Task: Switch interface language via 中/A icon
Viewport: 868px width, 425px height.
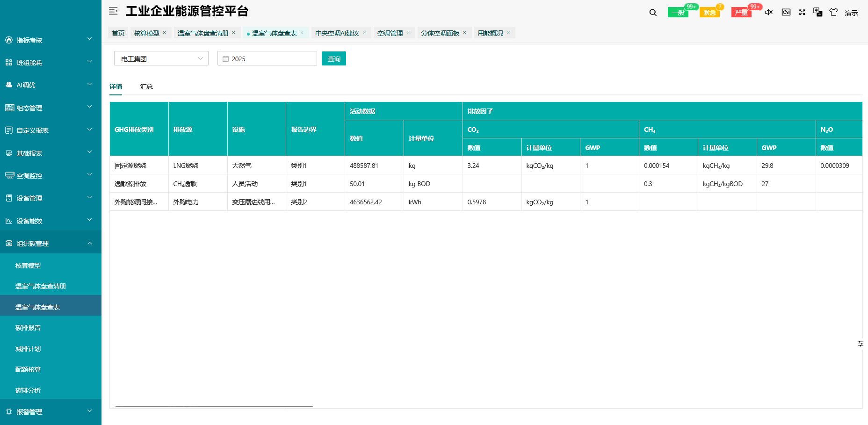Action: (818, 13)
